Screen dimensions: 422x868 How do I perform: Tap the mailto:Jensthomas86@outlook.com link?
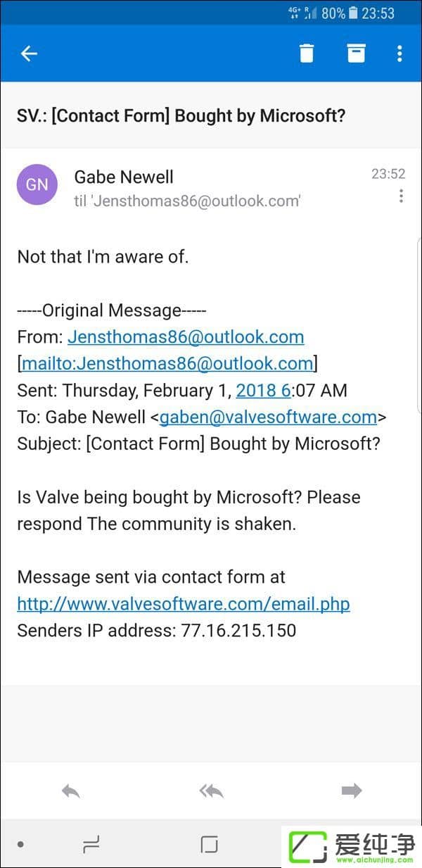167,363
